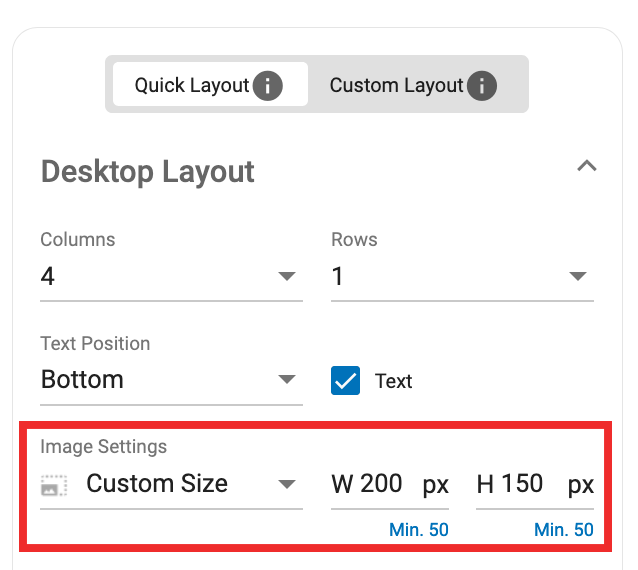Click the width field showing W 200
The width and height of the screenshot is (638, 570).
click(367, 485)
